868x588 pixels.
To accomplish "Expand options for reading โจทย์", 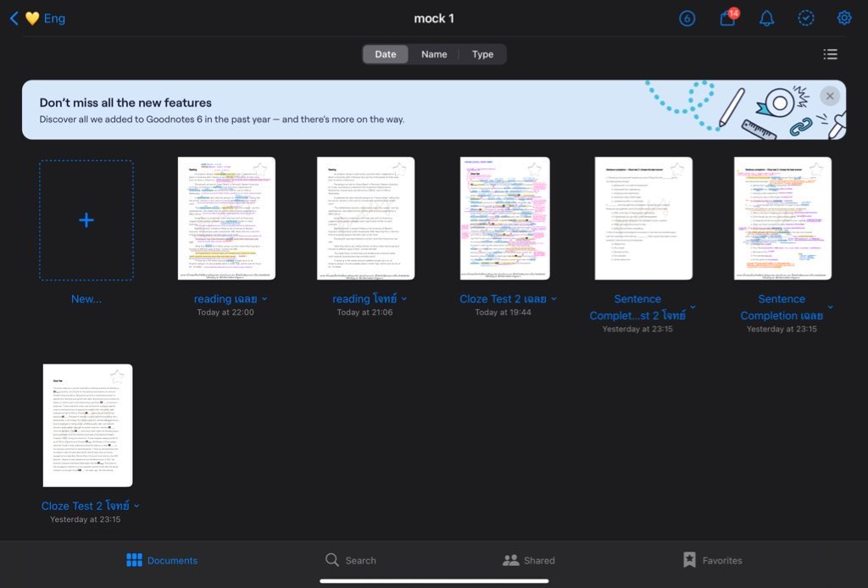I will (404, 299).
